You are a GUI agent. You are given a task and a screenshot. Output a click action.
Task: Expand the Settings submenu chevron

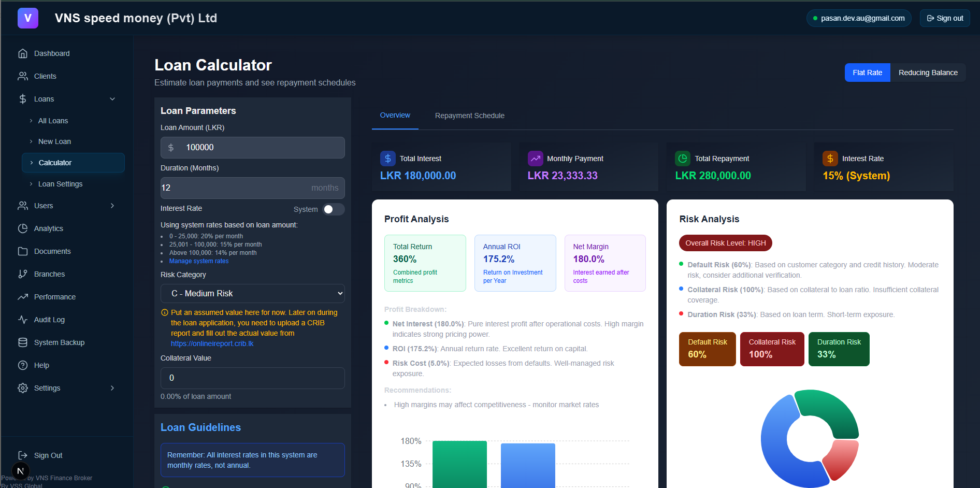[112, 388]
